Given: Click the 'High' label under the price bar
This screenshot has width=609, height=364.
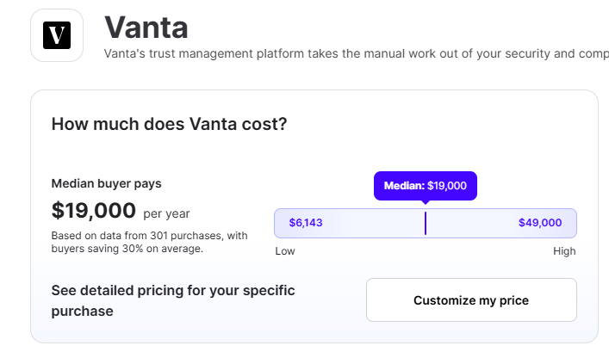Looking at the screenshot, I should [564, 251].
